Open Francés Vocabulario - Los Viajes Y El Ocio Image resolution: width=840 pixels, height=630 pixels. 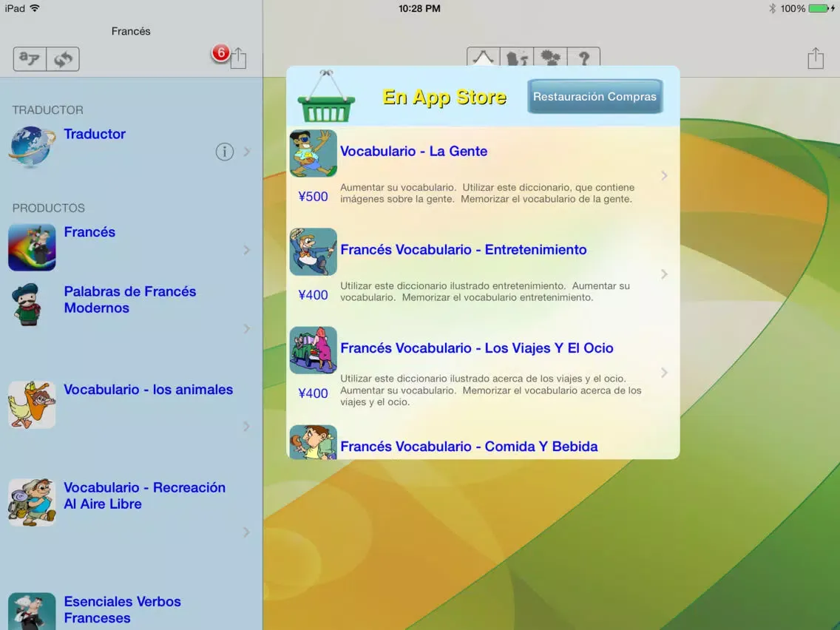pyautogui.click(x=477, y=348)
